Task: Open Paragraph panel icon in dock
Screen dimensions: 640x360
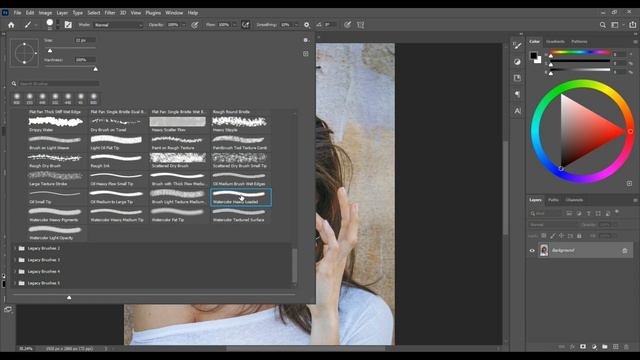Action: (517, 94)
